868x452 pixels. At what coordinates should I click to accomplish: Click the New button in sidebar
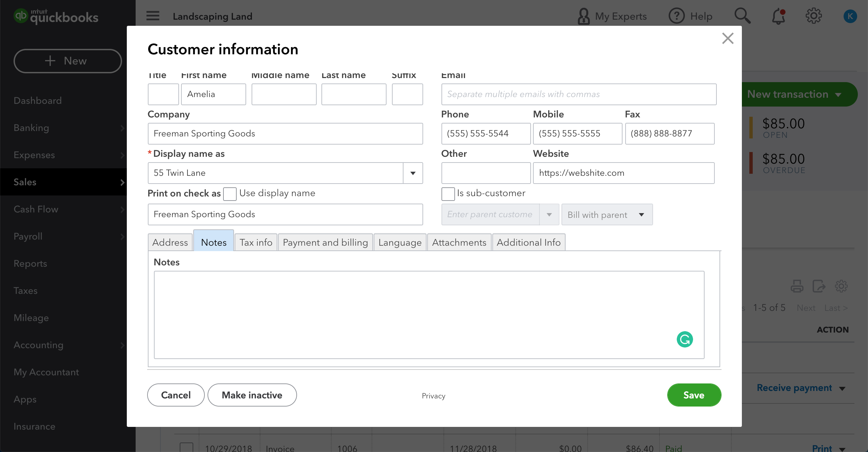coord(67,61)
